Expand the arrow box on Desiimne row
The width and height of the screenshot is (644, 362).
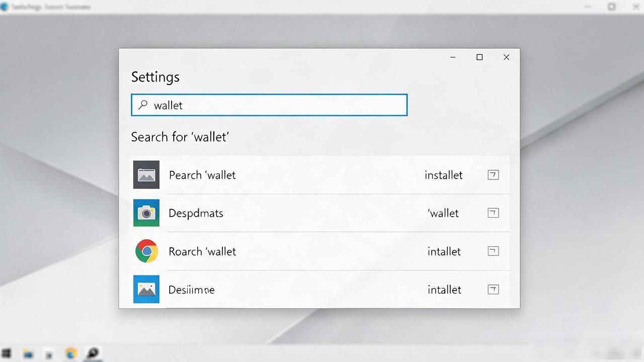click(x=493, y=290)
